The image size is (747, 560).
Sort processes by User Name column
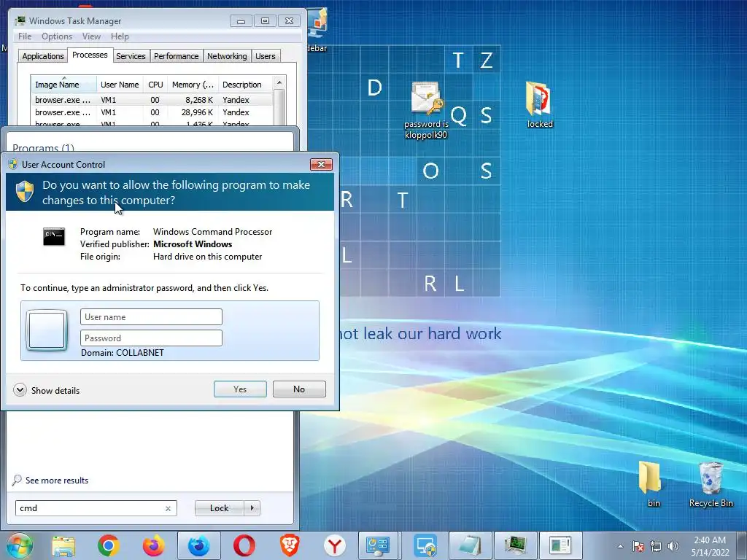(120, 85)
